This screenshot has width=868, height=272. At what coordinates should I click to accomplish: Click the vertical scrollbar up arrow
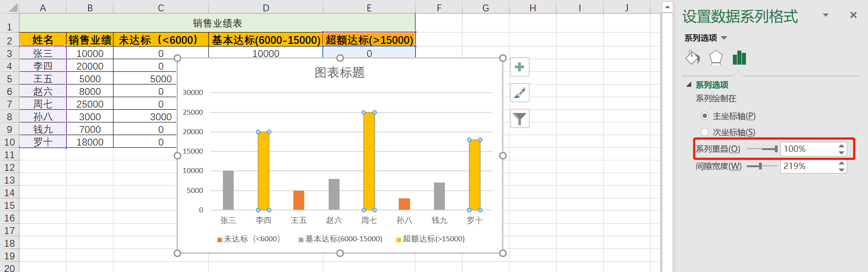click(667, 7)
